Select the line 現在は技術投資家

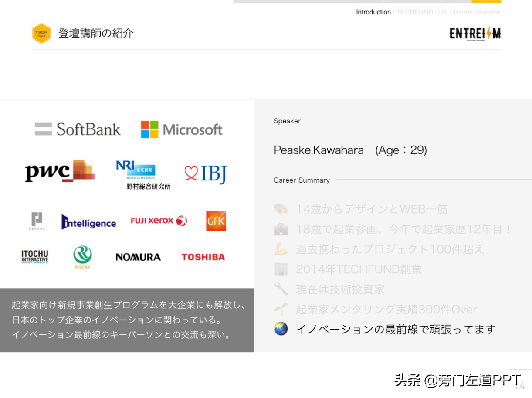(340, 289)
